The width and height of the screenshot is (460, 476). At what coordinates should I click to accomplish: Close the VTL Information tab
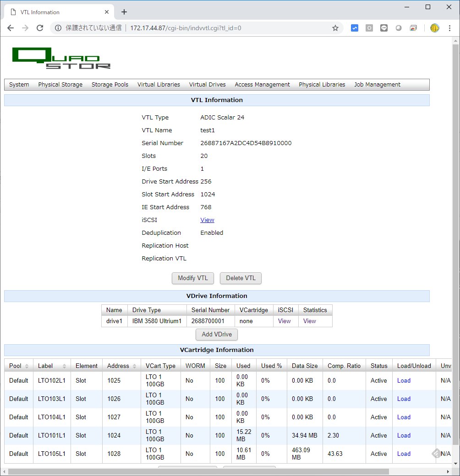click(x=107, y=12)
